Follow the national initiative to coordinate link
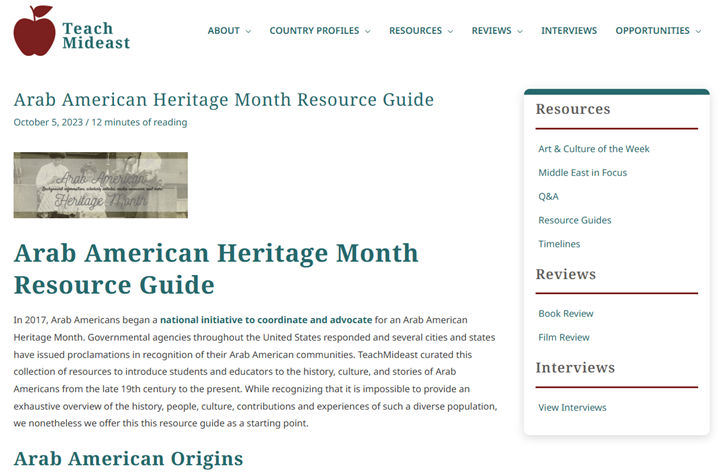 (x=266, y=320)
